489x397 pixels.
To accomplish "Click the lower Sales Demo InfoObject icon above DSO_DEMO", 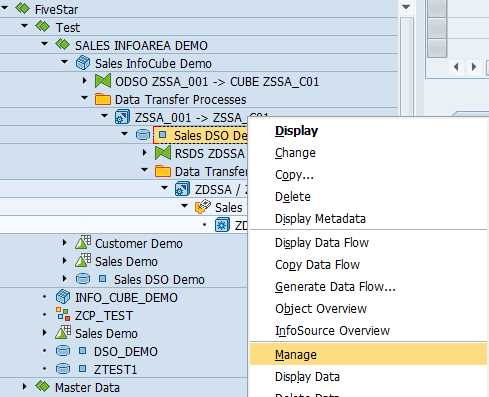I will (x=63, y=332).
